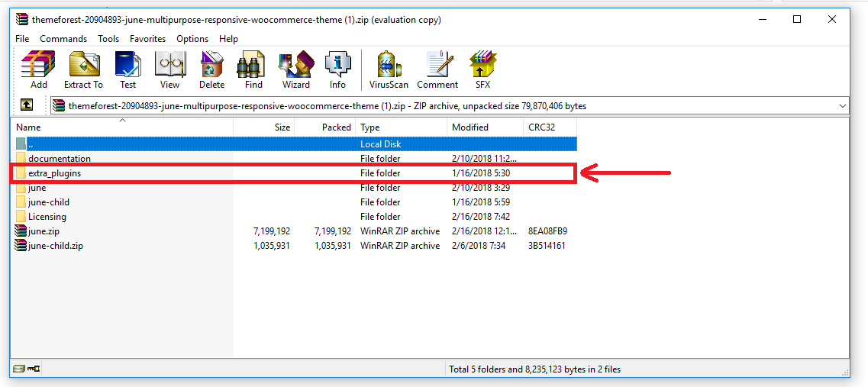Select the Licensing folder
This screenshot has width=868, height=387.
[295, 217]
